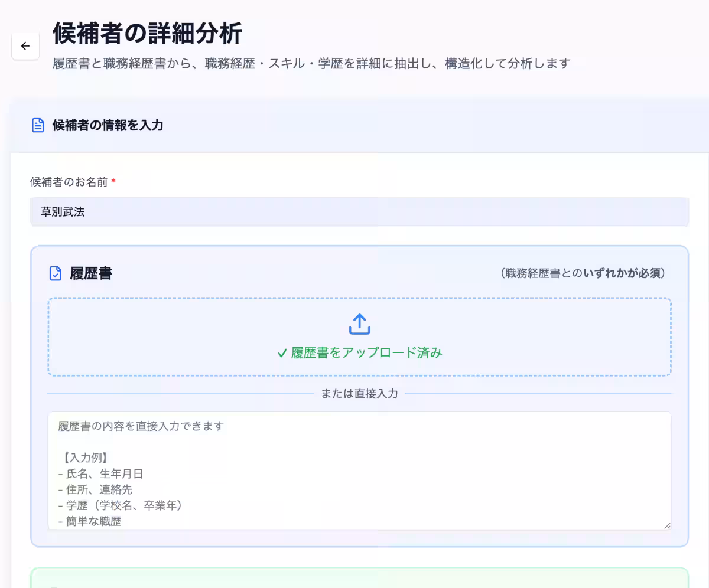709x588 pixels.
Task: Click the 候補者の情報を入力 header bar
Action: (354, 125)
